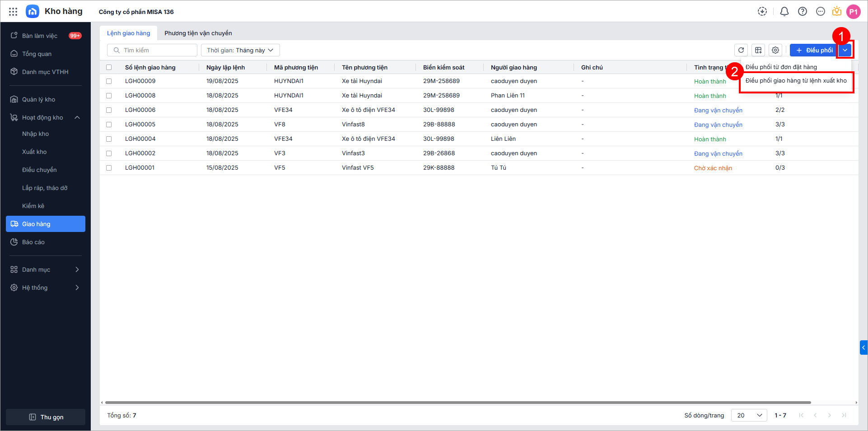Open the Thời gian: Tháng này filter dropdown
Image resolution: width=868 pixels, height=431 pixels.
point(240,50)
